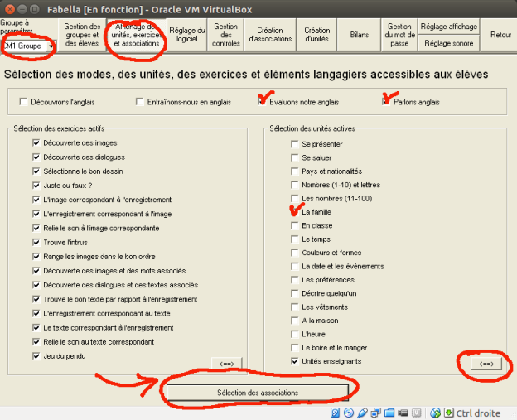
Task: Open the Gestion des groupes et des élèves tab
Action: point(82,35)
